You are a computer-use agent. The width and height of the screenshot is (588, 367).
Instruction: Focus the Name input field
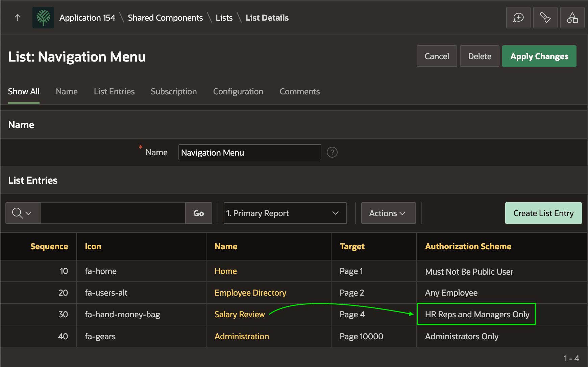click(x=250, y=152)
